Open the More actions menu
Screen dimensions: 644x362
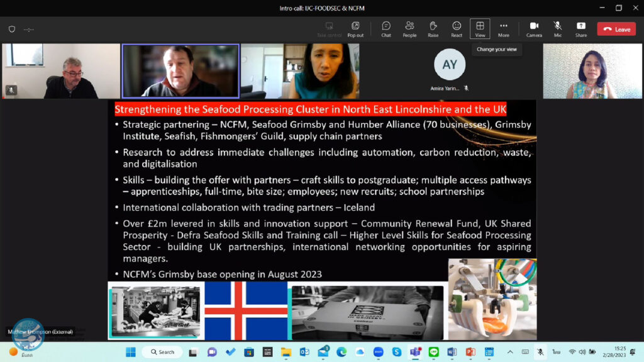click(504, 30)
